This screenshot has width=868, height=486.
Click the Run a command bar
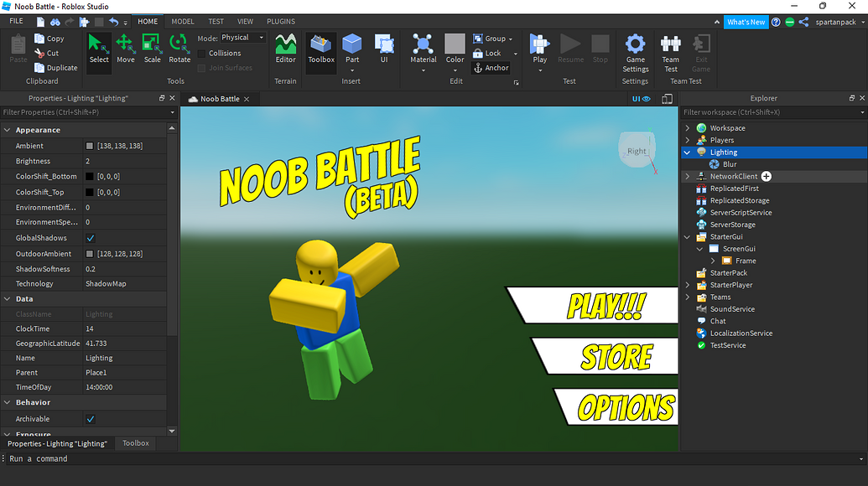432,459
